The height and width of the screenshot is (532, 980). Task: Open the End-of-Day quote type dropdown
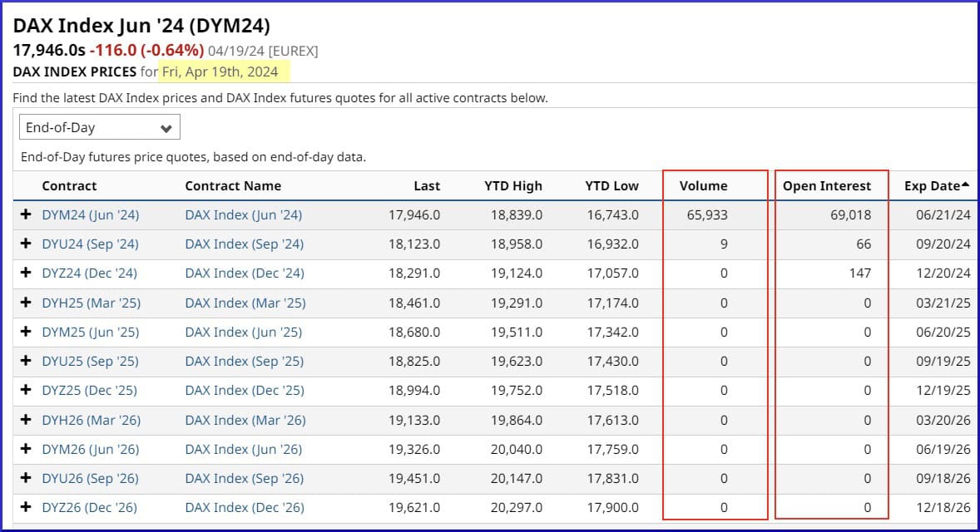coord(100,126)
